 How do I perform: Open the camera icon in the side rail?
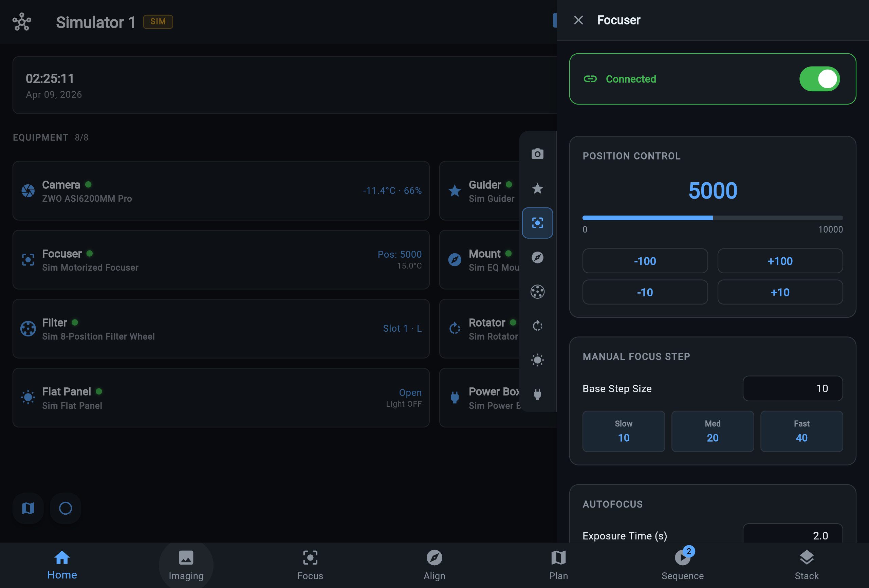point(537,154)
